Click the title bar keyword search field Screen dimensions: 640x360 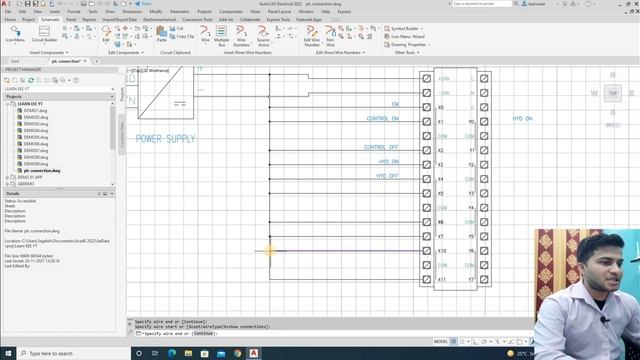tap(482, 4)
